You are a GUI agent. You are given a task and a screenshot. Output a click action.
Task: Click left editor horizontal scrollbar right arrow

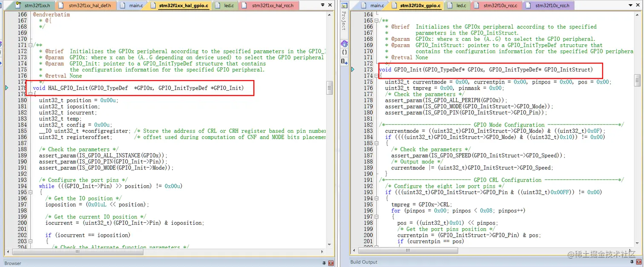tap(323, 251)
